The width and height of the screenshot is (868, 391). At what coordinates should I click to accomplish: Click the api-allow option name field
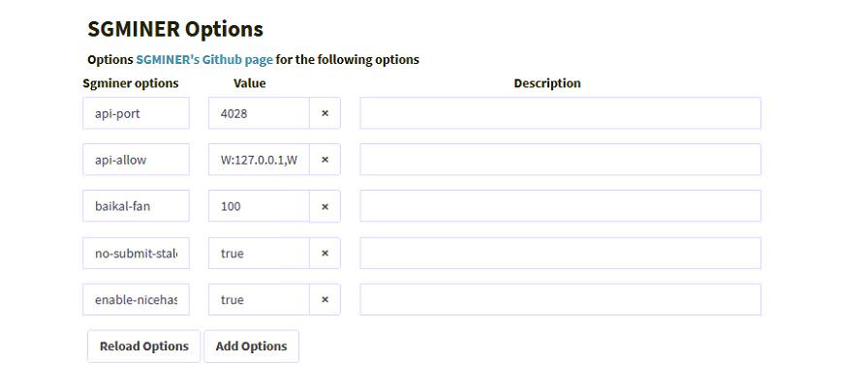click(x=137, y=160)
